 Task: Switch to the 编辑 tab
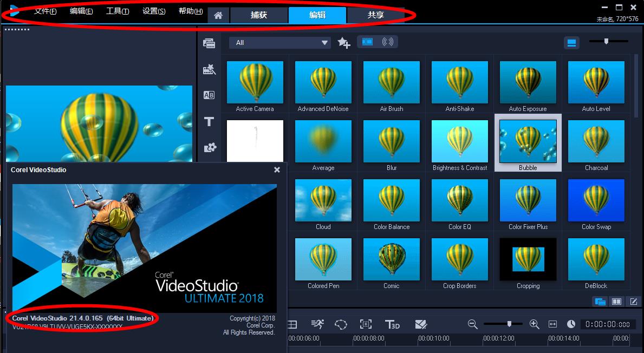point(317,15)
